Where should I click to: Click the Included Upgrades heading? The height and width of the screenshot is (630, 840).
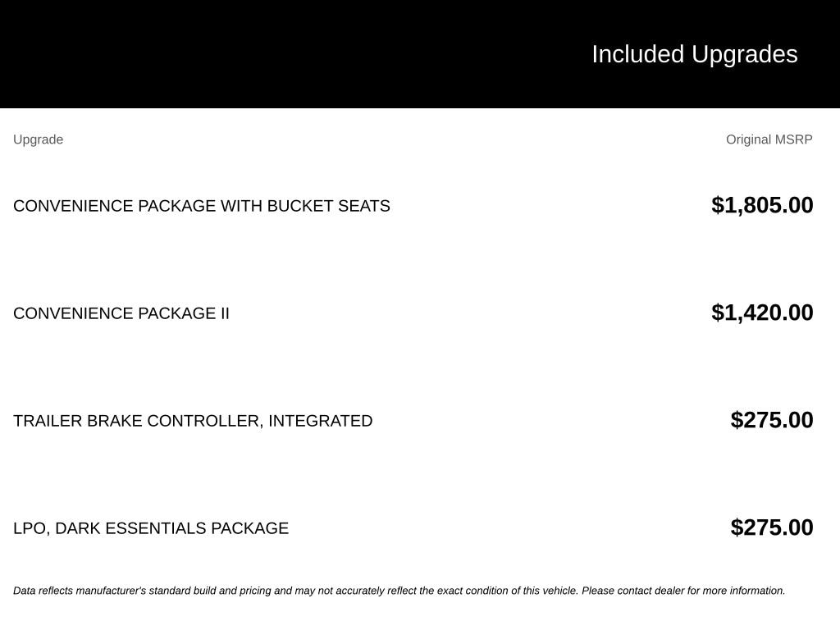pos(694,55)
